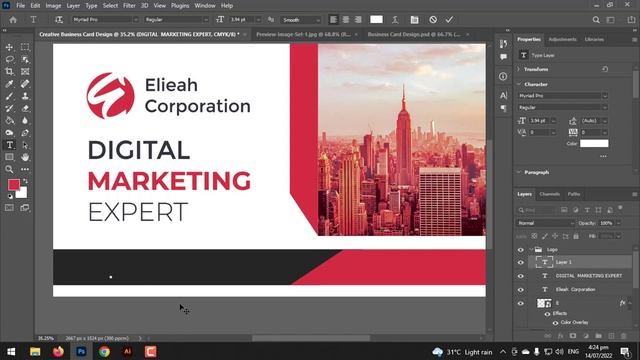Toggle Color Overlay effect visibility
The height and width of the screenshot is (360, 640).
click(x=555, y=323)
